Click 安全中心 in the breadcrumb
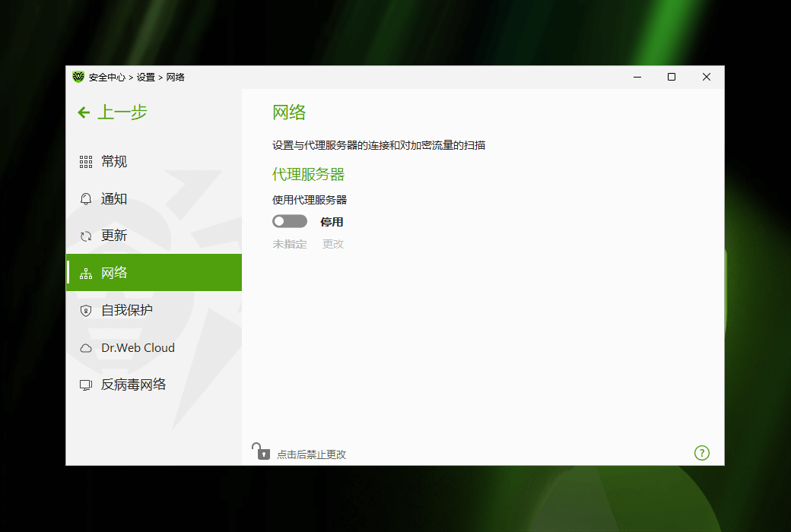The image size is (791, 532). [107, 78]
